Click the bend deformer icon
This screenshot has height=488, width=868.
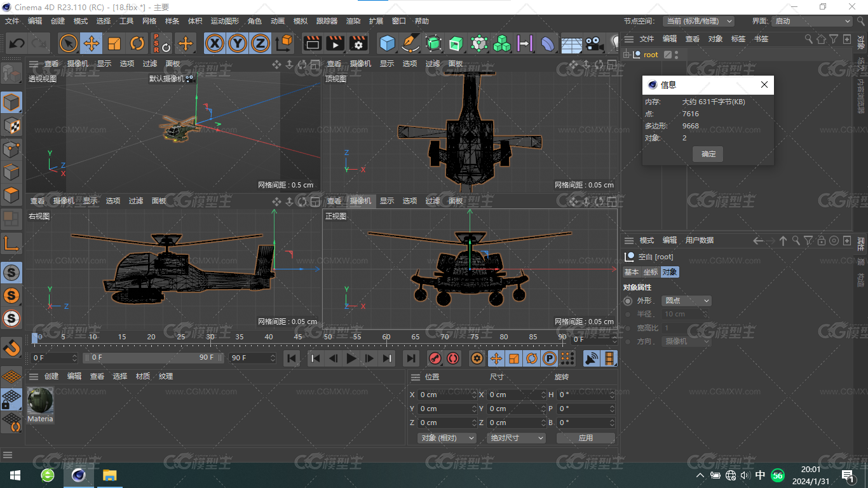click(x=548, y=43)
